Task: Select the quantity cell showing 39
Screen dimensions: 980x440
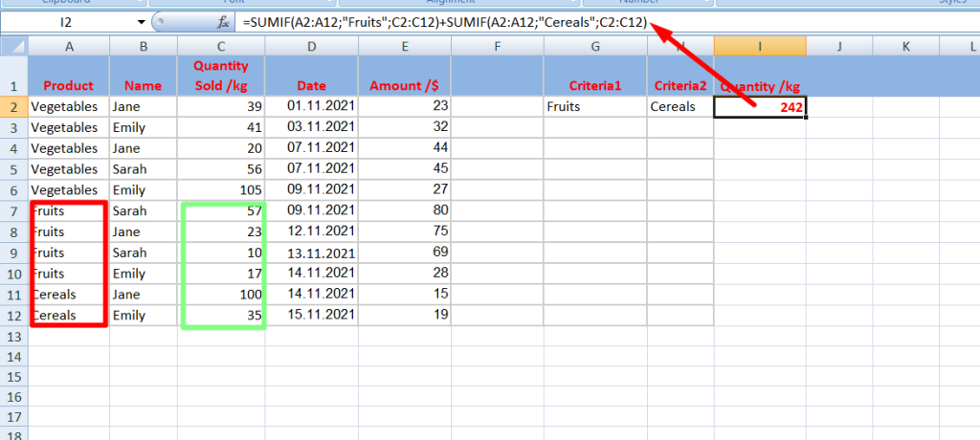Action: [x=221, y=106]
